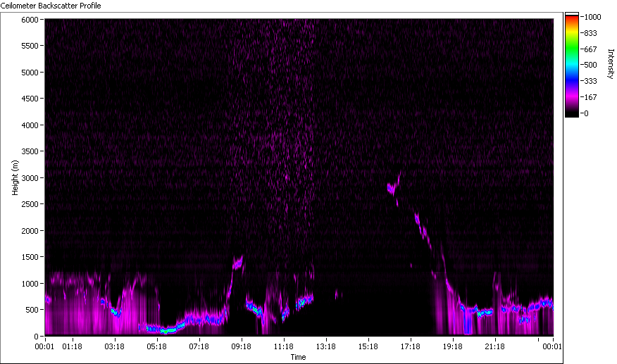Image resolution: width=617 pixels, height=364 pixels.
Task: Click the Intensity legend title
Action: tap(611, 64)
